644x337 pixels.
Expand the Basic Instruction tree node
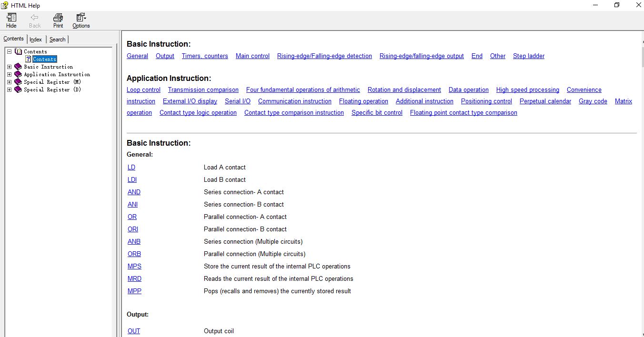[x=9, y=67]
